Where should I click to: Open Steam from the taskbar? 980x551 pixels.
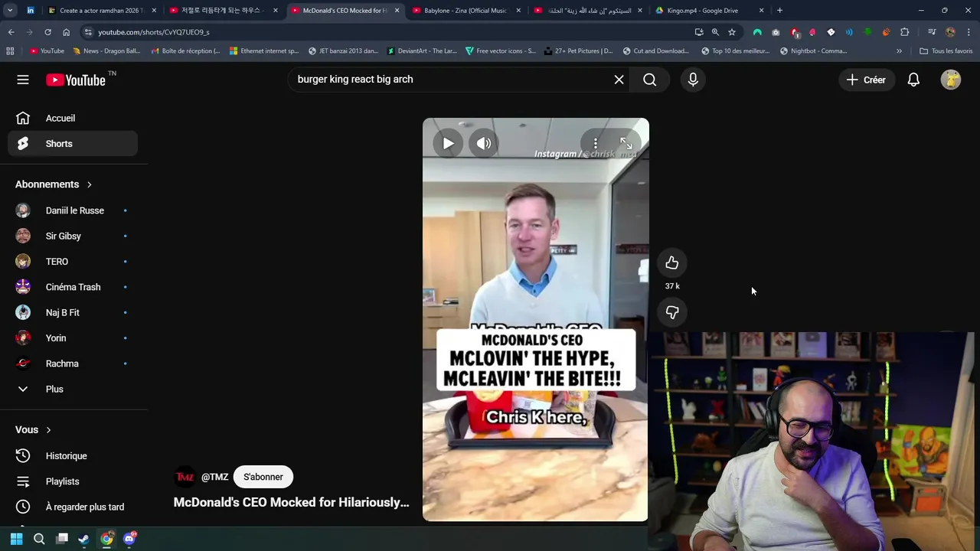point(84,539)
